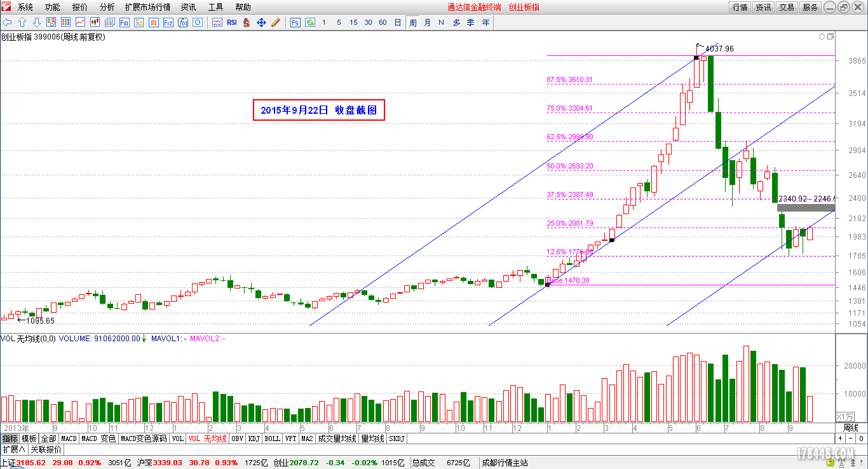Click the minus zoom button bottom right

850,438
